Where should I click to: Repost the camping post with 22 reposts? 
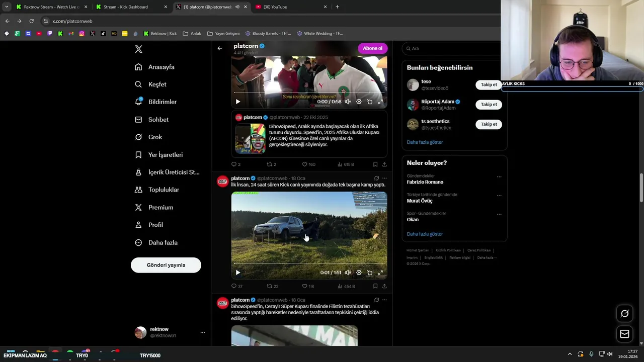tap(272, 286)
